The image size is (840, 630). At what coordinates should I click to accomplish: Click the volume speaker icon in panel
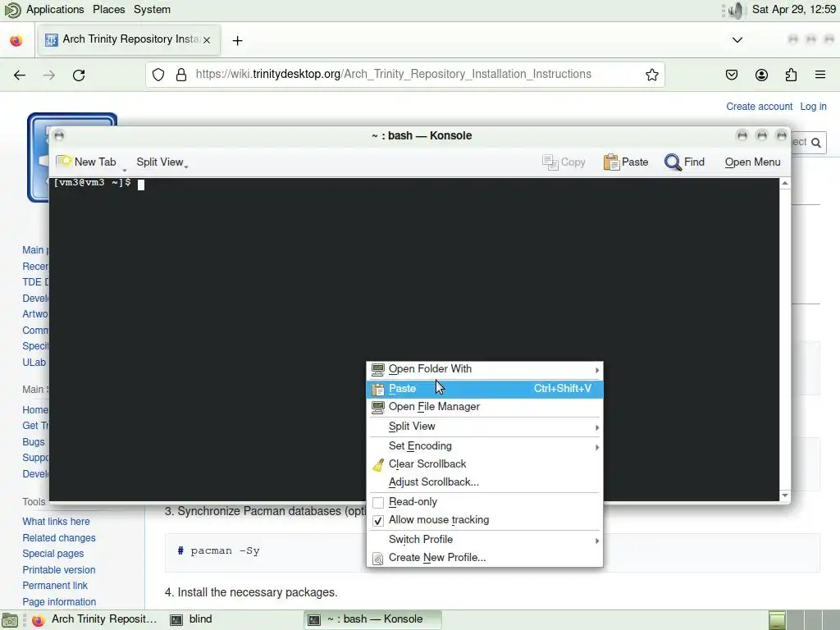click(x=736, y=10)
